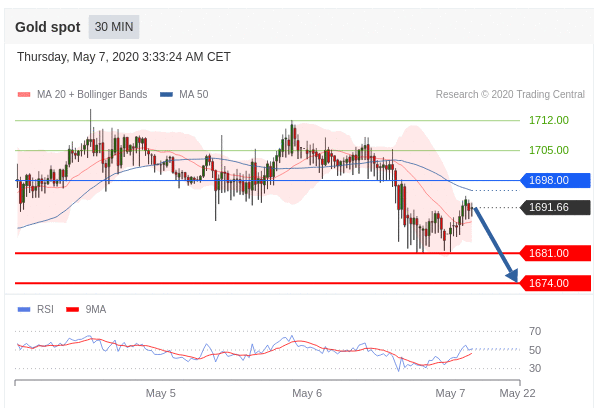Viewport: 596px width, 413px height.
Task: Toggle the 9MA legend entry
Action: coord(86,309)
